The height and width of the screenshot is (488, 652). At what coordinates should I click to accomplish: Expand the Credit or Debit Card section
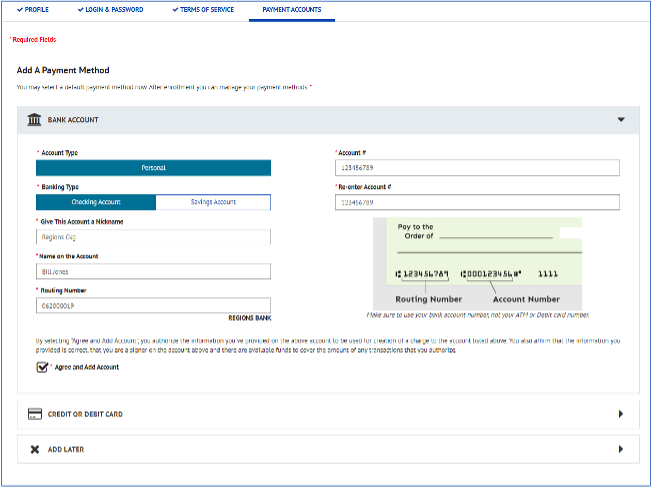(620, 414)
